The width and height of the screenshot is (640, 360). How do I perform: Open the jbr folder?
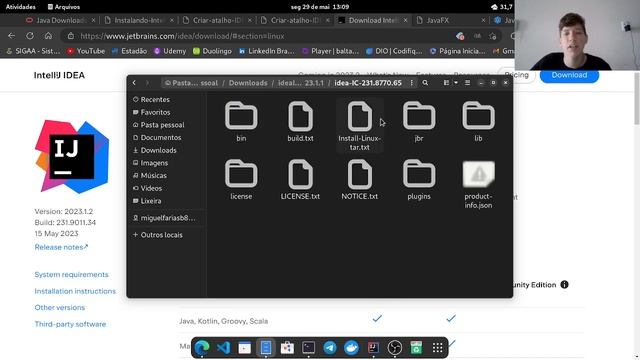[419, 121]
